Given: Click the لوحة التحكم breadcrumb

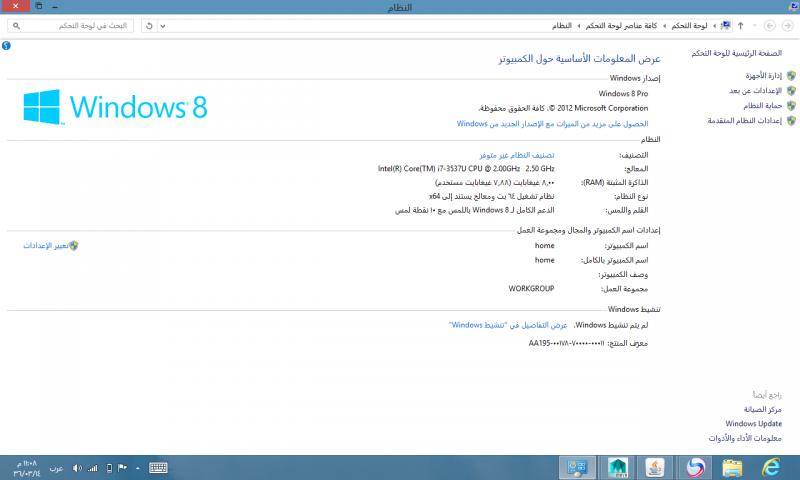Looking at the screenshot, I should click(689, 26).
